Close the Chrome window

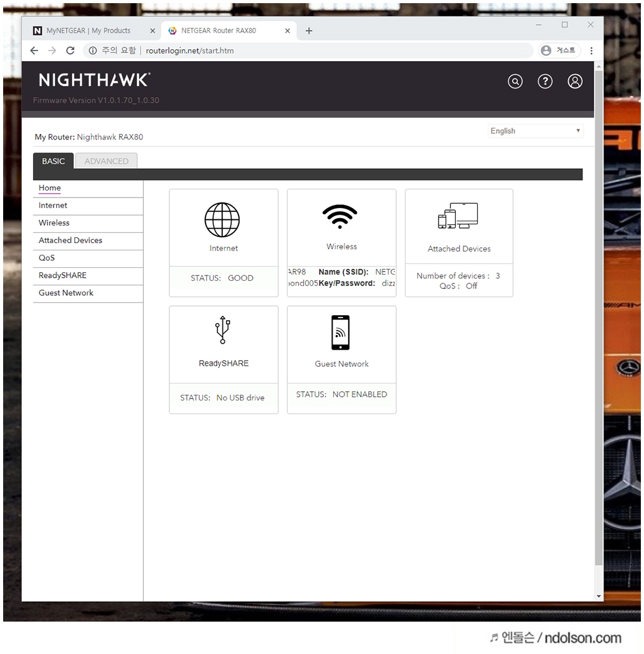click(590, 25)
